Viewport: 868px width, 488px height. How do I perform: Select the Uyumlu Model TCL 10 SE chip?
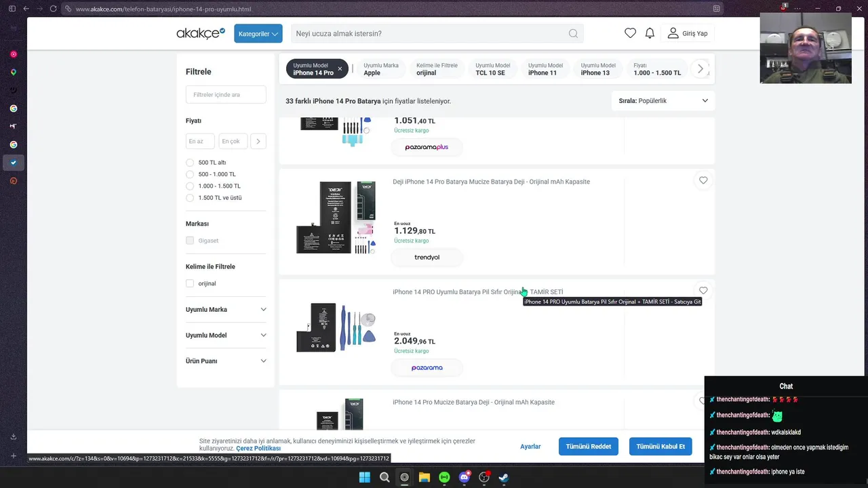[492, 69]
